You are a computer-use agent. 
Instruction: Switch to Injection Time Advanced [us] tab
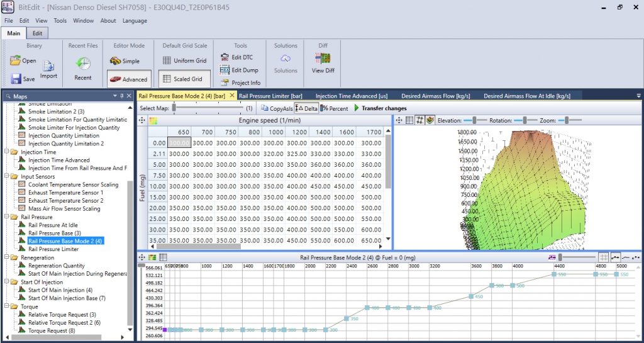pyautogui.click(x=352, y=96)
